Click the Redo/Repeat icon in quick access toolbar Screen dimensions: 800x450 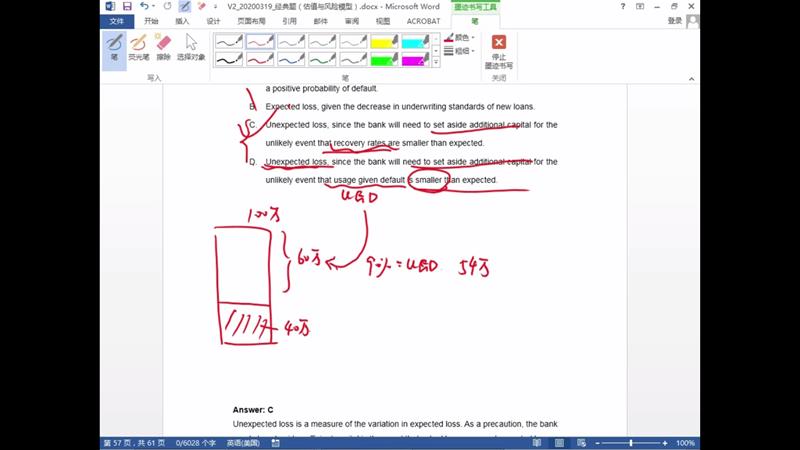click(167, 6)
